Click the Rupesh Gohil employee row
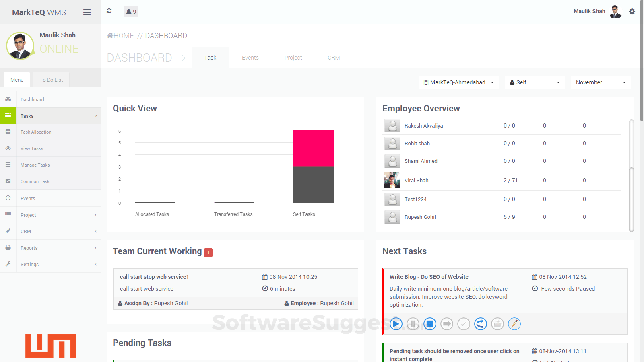 pyautogui.click(x=502, y=217)
